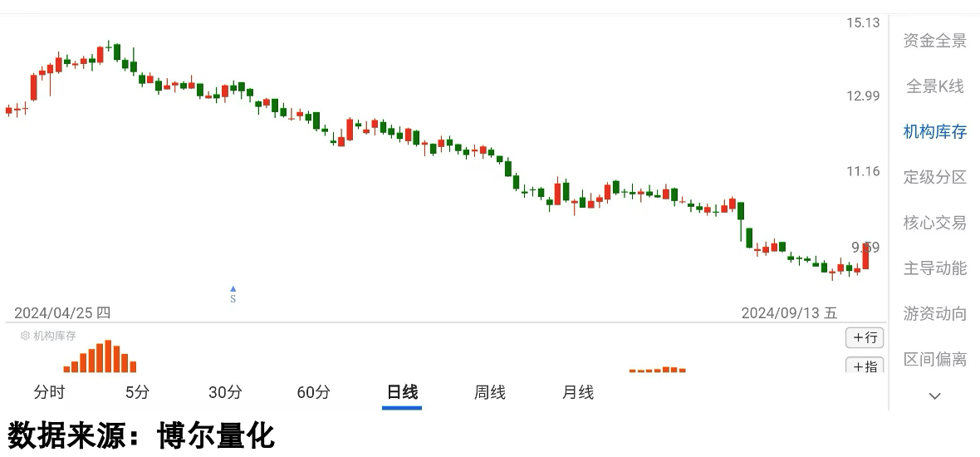Select the 日线 daily chart tab
The image size is (980, 457).
click(402, 393)
